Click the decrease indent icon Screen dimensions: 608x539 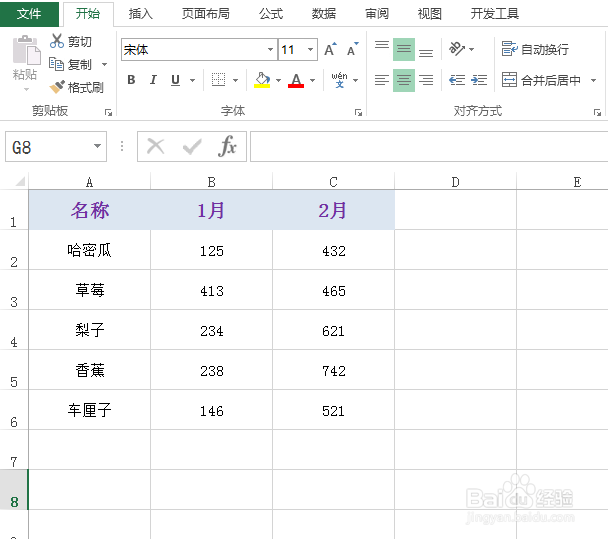(457, 80)
